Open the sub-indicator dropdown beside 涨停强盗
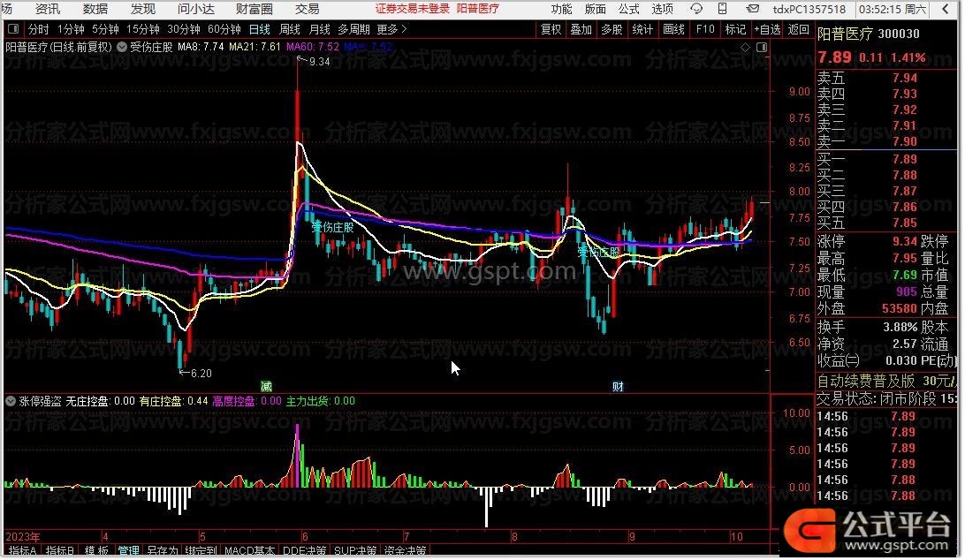This screenshot has width=965, height=560. pos(11,401)
